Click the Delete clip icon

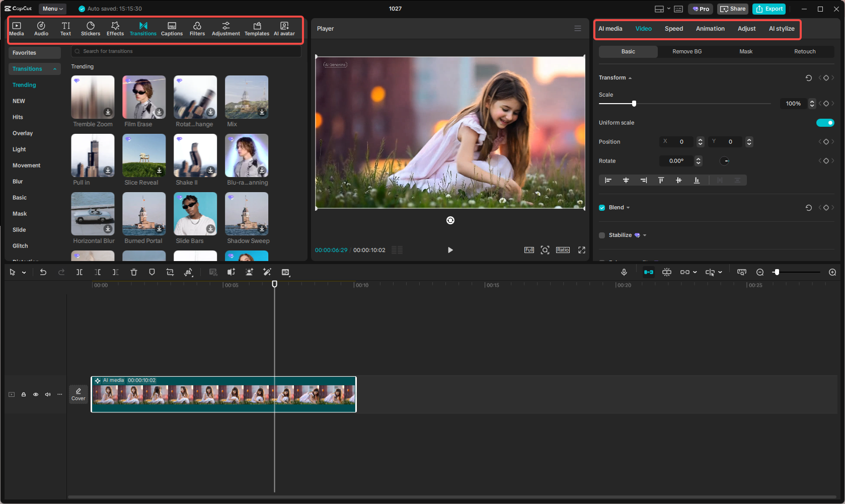[x=134, y=272]
